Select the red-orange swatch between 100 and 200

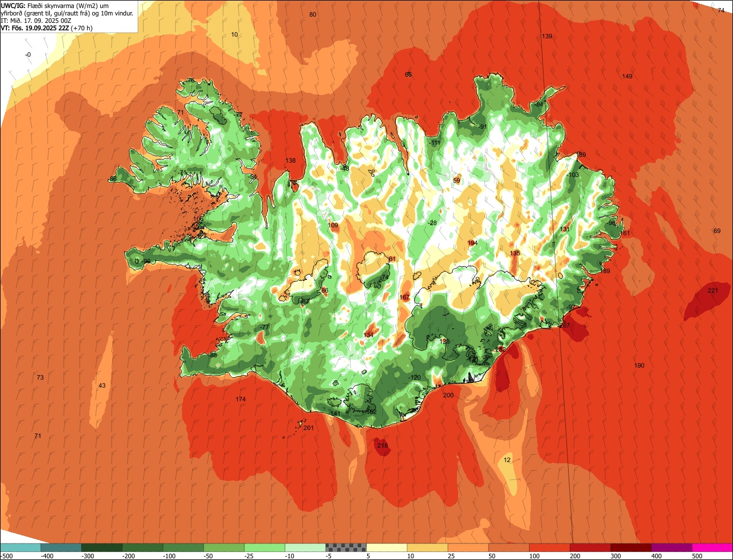click(x=549, y=547)
